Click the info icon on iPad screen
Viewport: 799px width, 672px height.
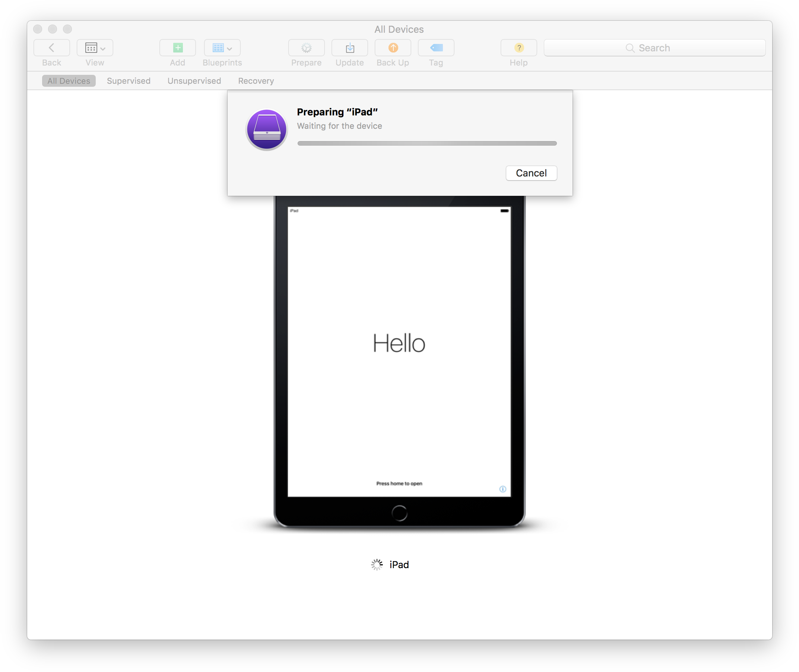502,489
